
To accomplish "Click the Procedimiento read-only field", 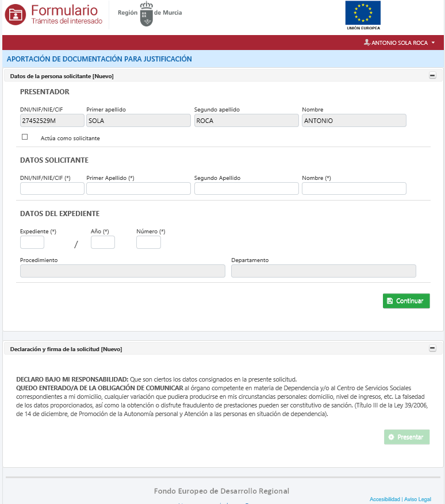I will pos(122,271).
